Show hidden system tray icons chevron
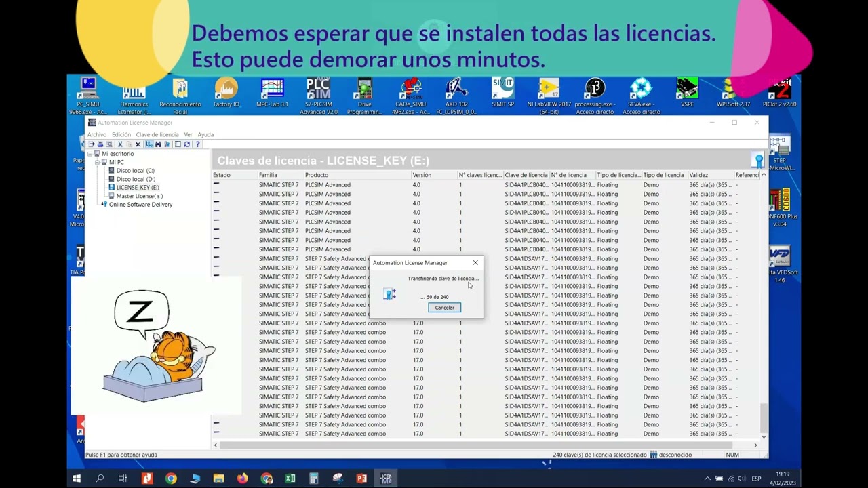 [707, 479]
